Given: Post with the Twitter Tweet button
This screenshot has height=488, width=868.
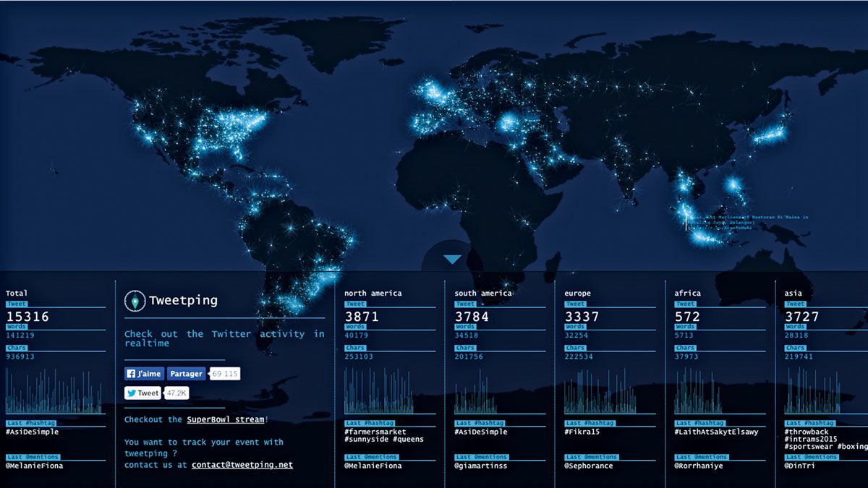Looking at the screenshot, I should click(x=142, y=393).
